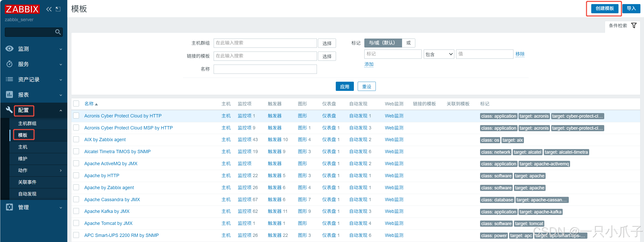Open Apache Tomcat by JMX template
644x242 pixels.
pos(108,223)
